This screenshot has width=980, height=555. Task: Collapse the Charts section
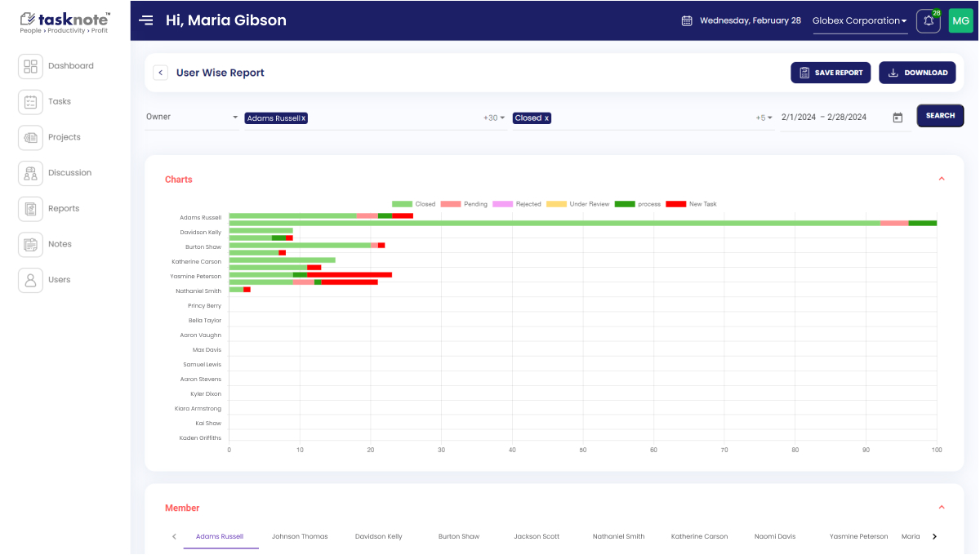point(941,179)
